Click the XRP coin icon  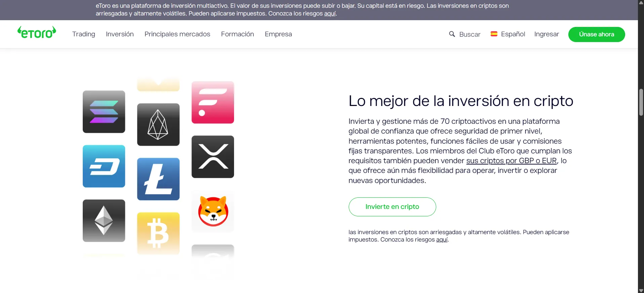click(x=213, y=157)
